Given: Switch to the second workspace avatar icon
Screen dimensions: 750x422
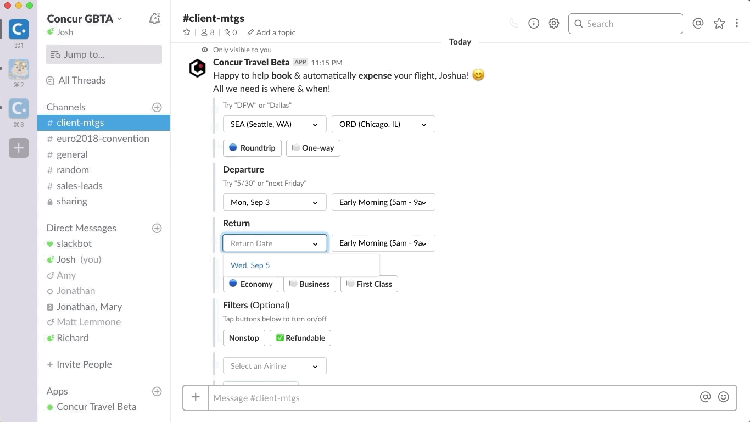Looking at the screenshot, I should click(x=19, y=69).
